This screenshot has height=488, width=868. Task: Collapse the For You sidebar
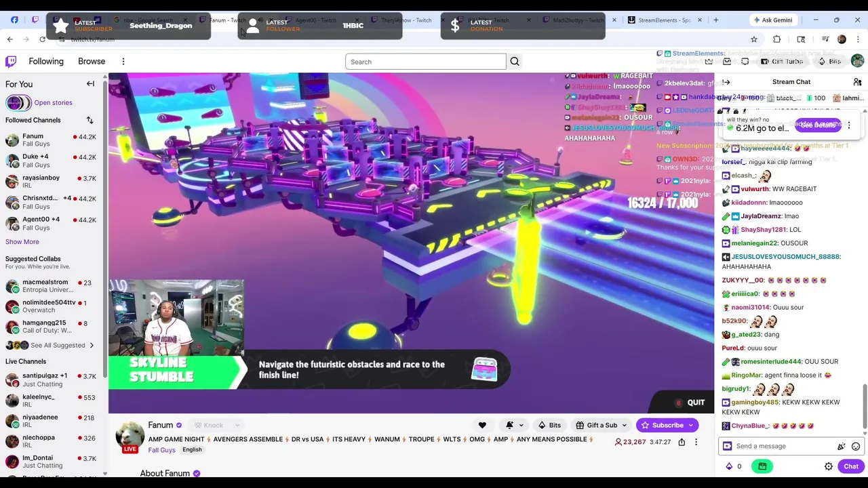[90, 84]
